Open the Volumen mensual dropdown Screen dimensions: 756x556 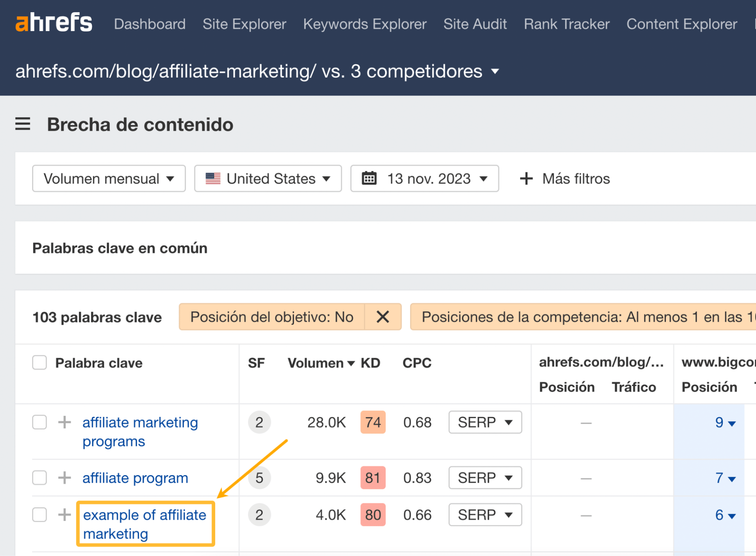click(109, 178)
